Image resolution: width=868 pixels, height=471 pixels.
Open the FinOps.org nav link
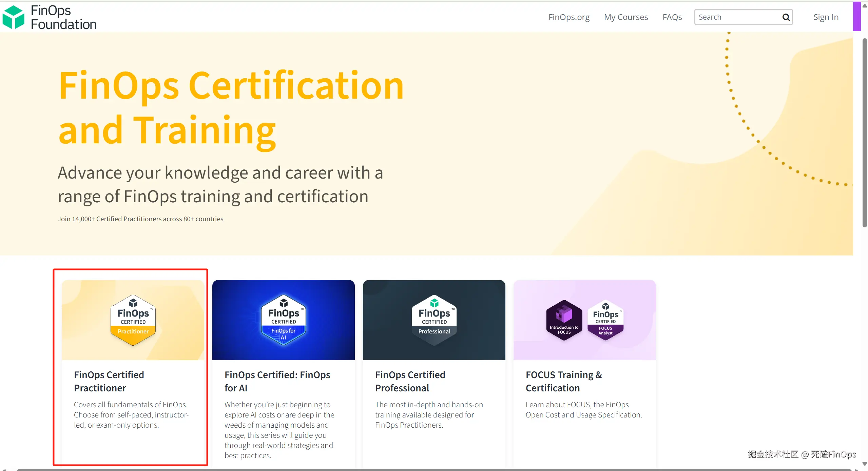coord(569,17)
